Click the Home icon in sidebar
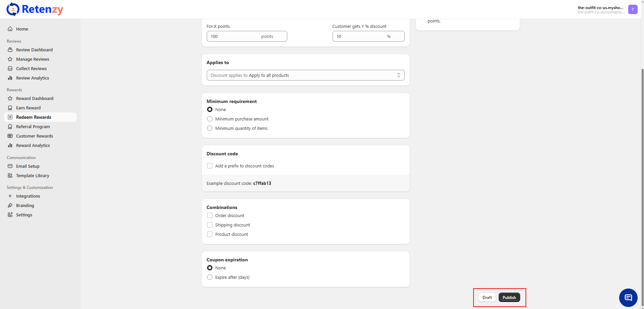This screenshot has width=644, height=309. click(x=10, y=29)
